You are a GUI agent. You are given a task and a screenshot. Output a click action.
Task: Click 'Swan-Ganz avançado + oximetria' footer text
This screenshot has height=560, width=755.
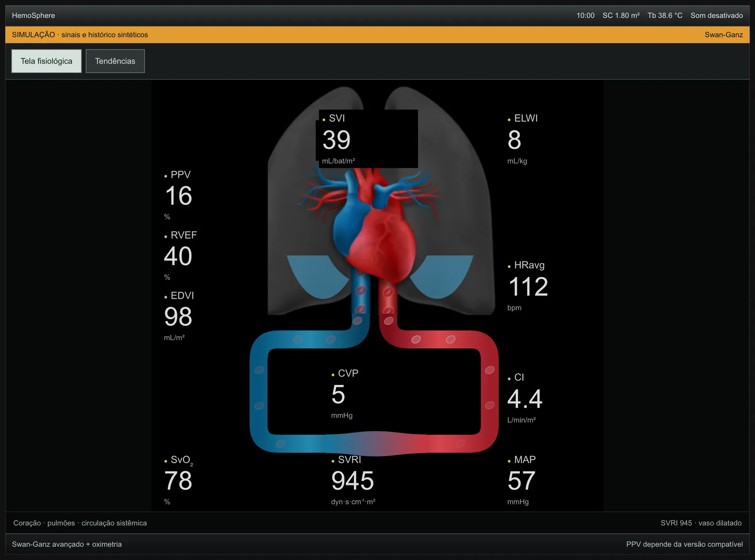click(x=67, y=544)
